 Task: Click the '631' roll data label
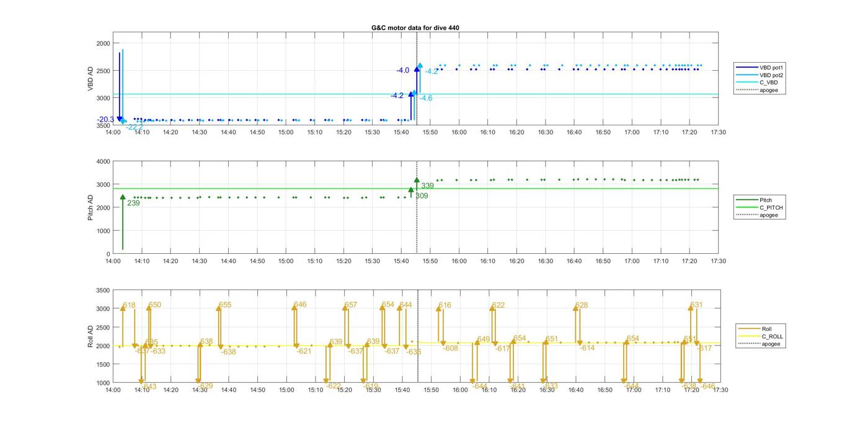tap(697, 305)
